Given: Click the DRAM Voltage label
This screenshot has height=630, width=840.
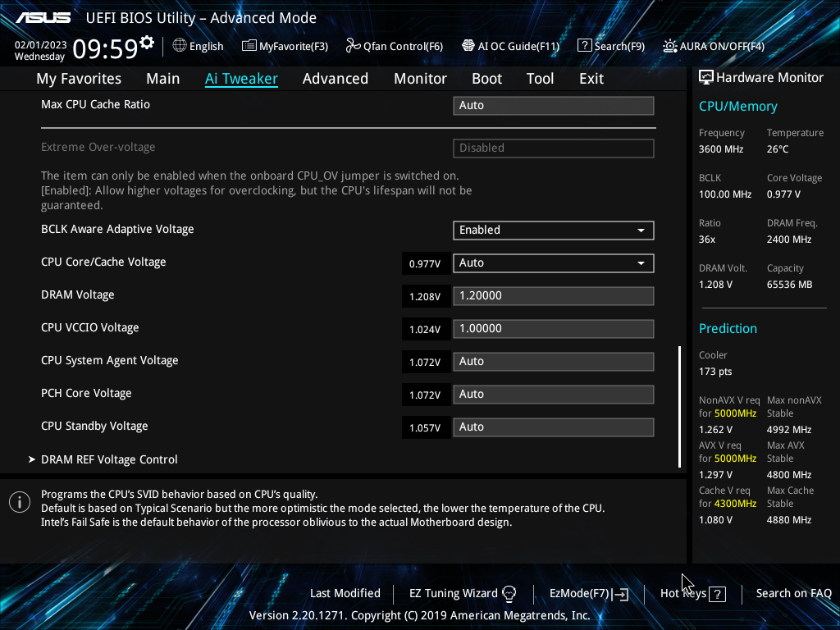Looking at the screenshot, I should coord(78,294).
